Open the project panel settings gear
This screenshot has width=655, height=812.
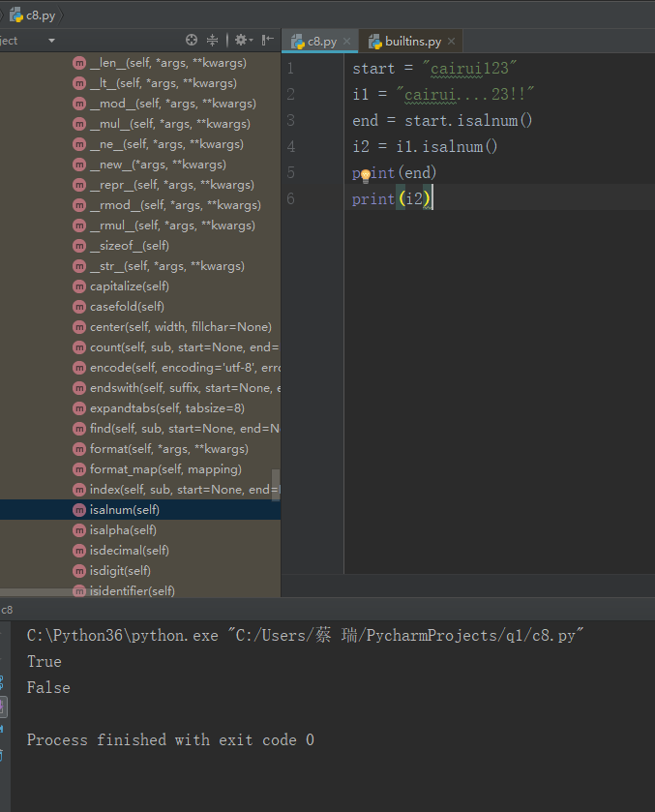pos(243,40)
